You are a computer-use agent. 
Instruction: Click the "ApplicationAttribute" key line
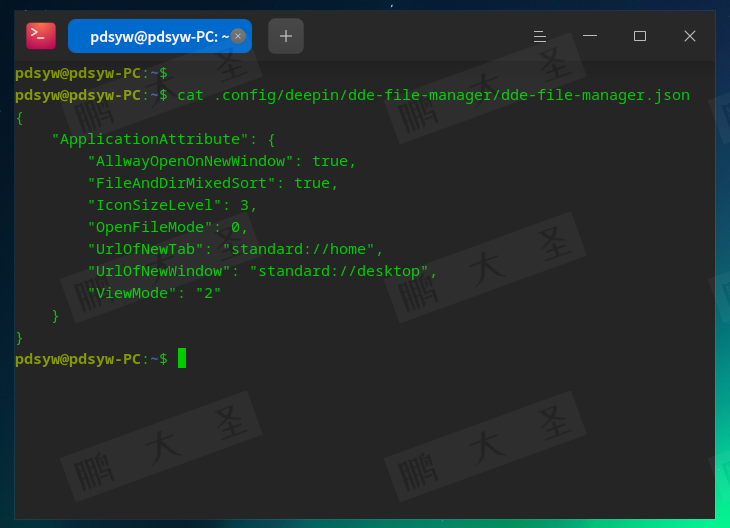tap(163, 139)
